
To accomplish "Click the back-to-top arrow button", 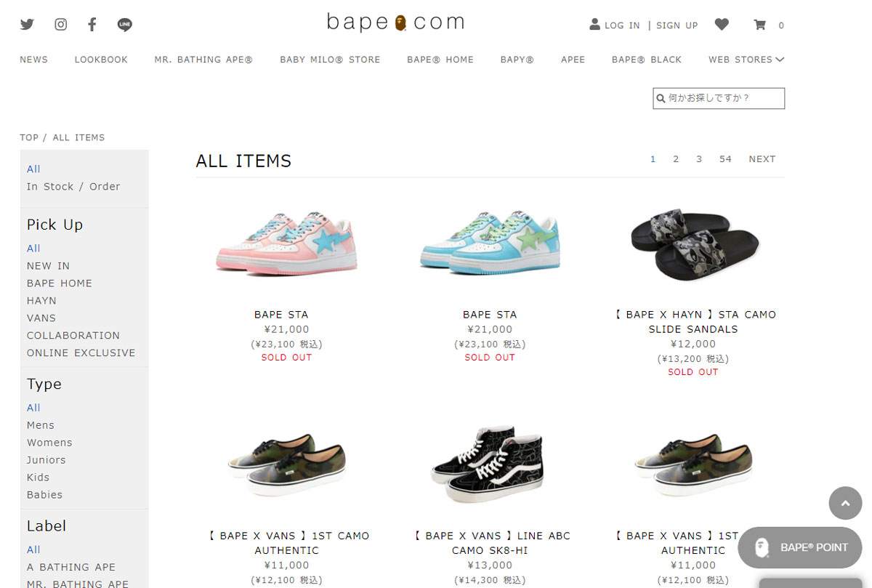I will point(845,503).
